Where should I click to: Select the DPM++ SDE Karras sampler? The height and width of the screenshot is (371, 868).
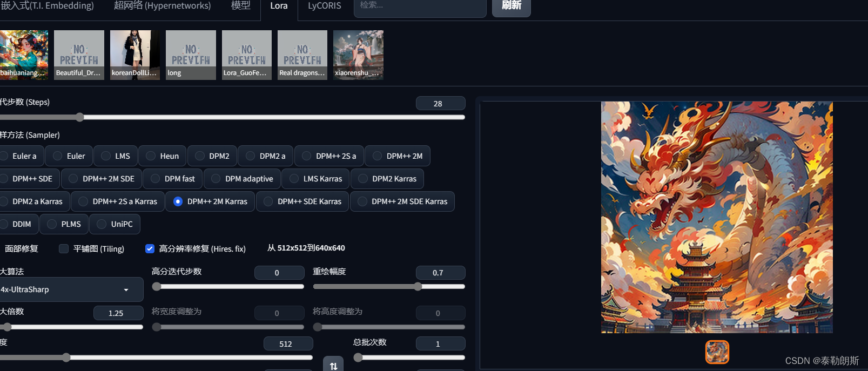pos(302,201)
